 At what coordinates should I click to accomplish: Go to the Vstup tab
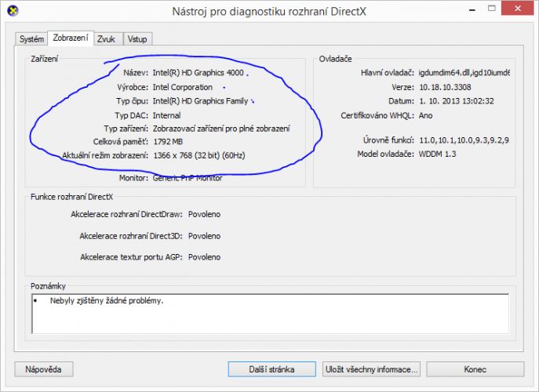(x=137, y=39)
